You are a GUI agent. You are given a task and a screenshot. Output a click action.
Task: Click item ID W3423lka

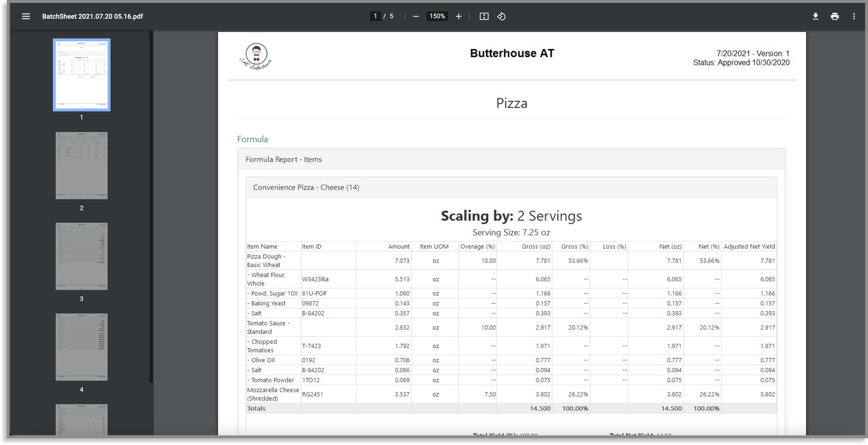315,279
